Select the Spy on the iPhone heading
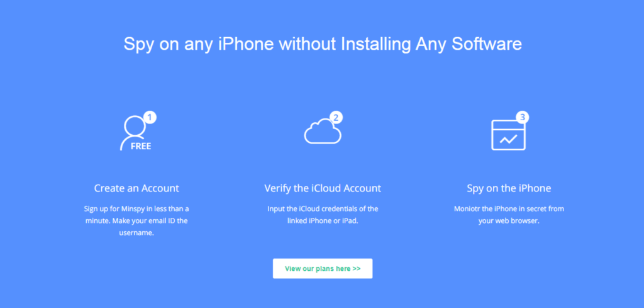This screenshot has width=644, height=308. pyautogui.click(x=509, y=188)
